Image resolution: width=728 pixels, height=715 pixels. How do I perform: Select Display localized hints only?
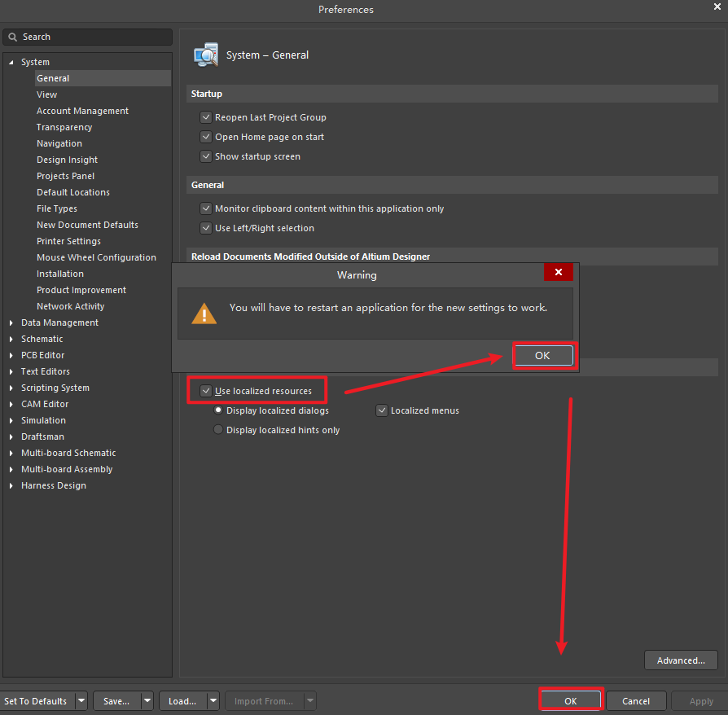218,430
